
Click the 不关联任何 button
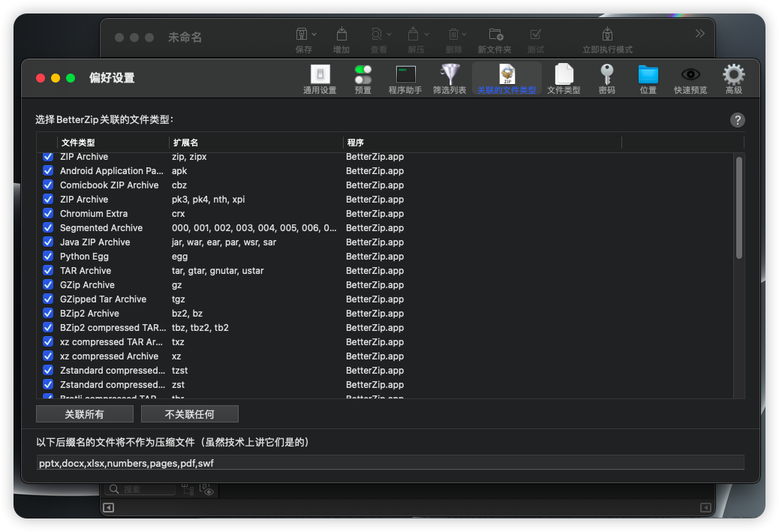click(x=189, y=414)
